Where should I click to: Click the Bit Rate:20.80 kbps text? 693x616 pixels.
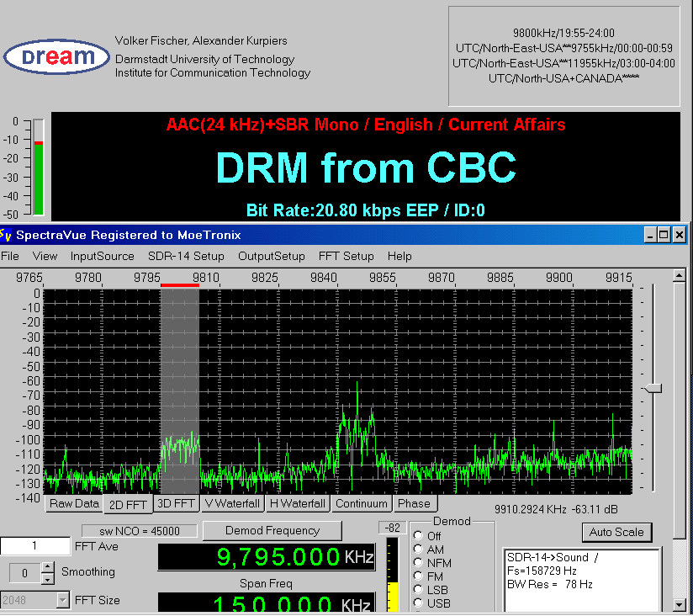[x=366, y=210]
